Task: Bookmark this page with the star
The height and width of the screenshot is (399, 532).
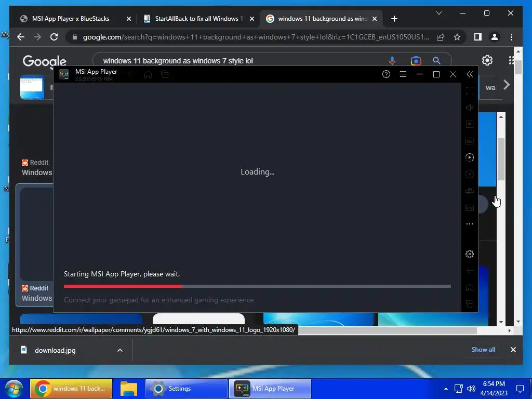Action: coord(457,37)
